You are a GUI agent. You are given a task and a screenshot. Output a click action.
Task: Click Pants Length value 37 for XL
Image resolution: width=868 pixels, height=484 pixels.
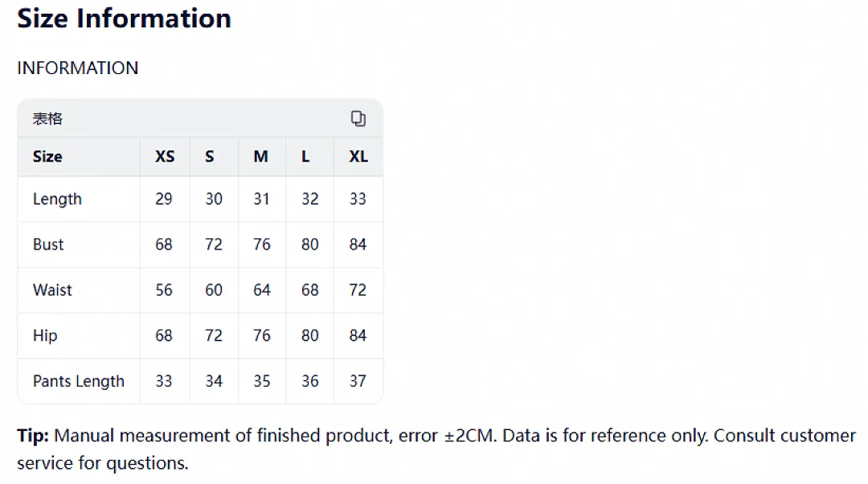coord(358,381)
